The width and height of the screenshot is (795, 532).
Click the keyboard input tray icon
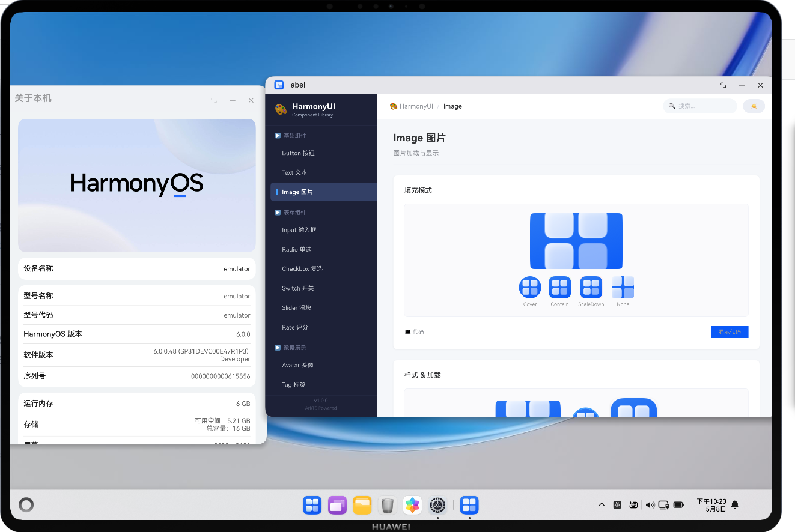click(633, 505)
